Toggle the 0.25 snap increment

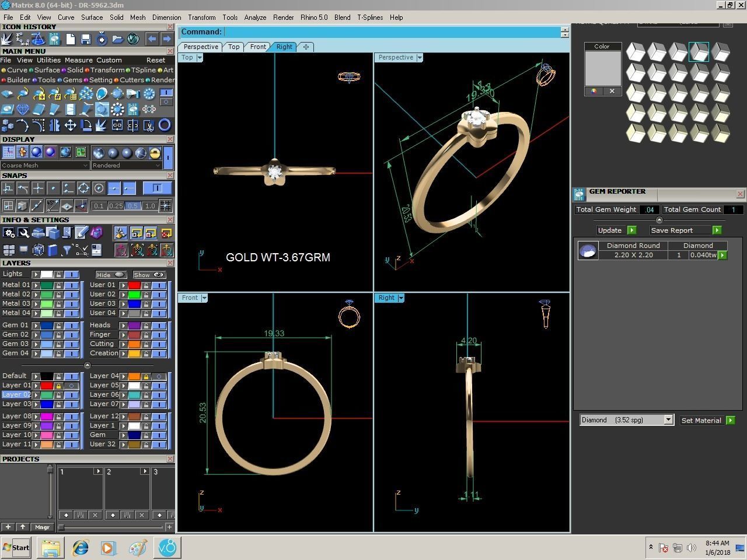[x=116, y=206]
